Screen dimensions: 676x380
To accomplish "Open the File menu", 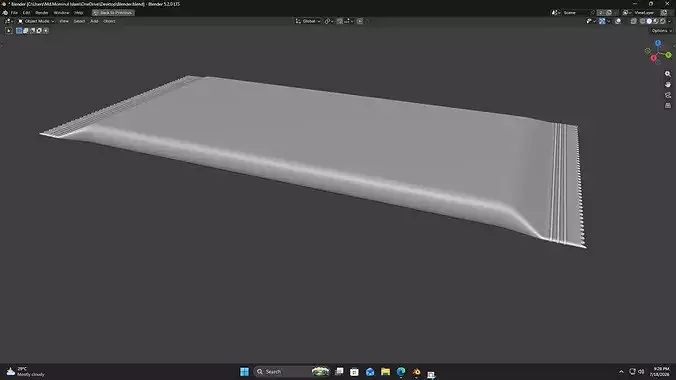I will [x=14, y=13].
